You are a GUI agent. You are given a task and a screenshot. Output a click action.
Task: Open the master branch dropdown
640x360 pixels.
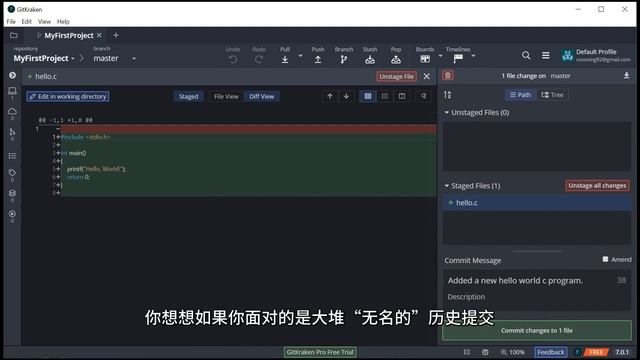(x=114, y=58)
